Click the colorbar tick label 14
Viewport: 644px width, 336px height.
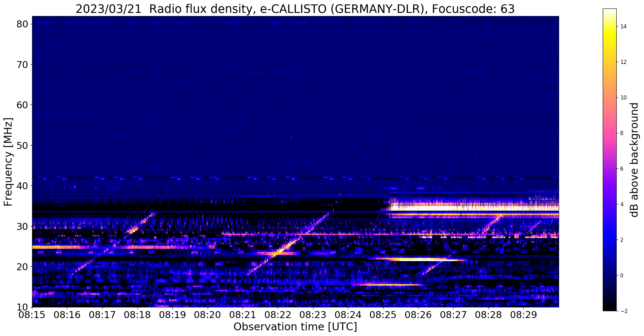[623, 26]
